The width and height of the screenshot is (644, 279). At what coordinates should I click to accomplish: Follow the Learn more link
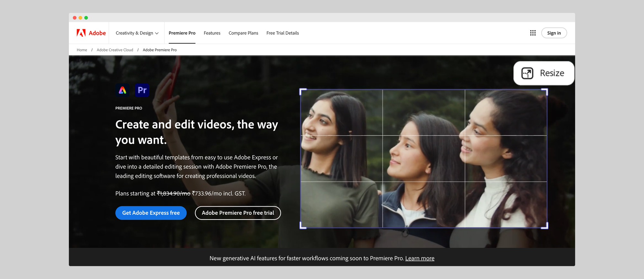point(420,258)
